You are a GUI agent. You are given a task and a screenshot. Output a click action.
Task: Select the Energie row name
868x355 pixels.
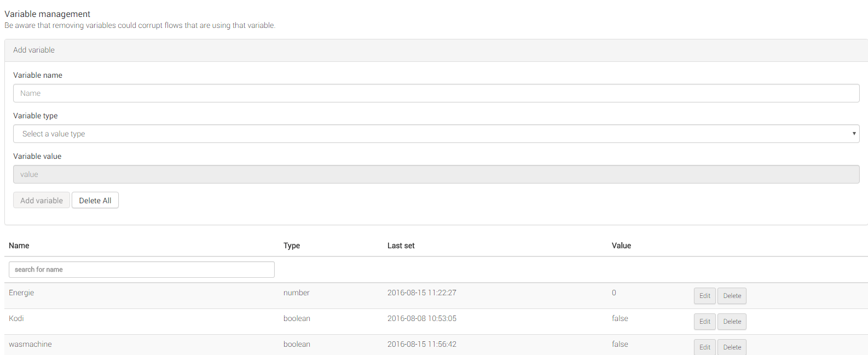(x=21, y=293)
